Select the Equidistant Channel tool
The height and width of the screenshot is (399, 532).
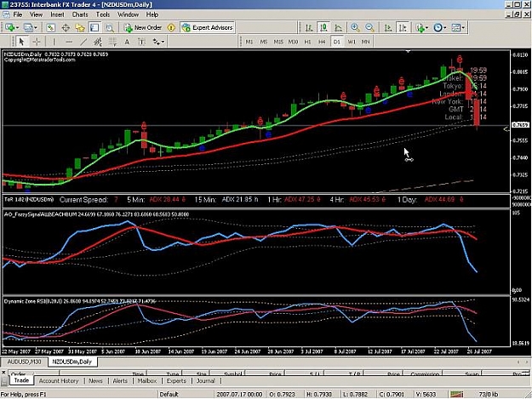click(x=98, y=42)
